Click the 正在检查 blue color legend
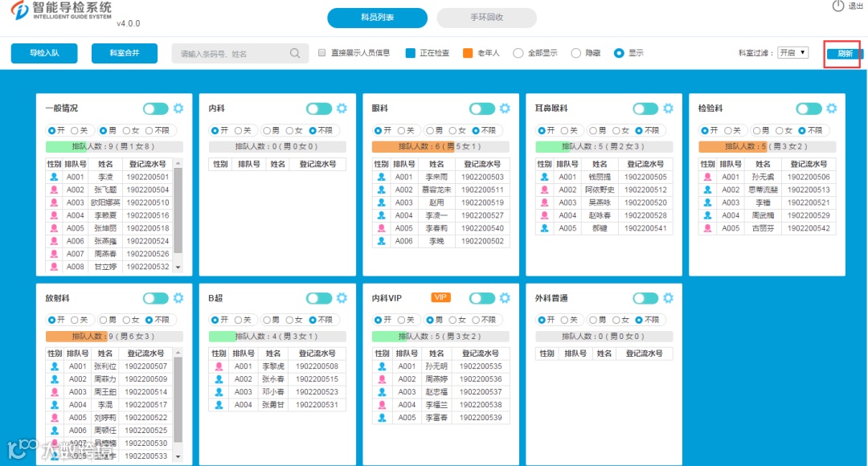The height and width of the screenshot is (466, 868). (x=410, y=53)
